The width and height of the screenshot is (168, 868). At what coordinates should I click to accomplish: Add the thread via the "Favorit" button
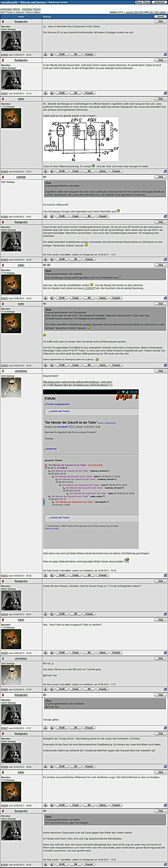(160, 17)
